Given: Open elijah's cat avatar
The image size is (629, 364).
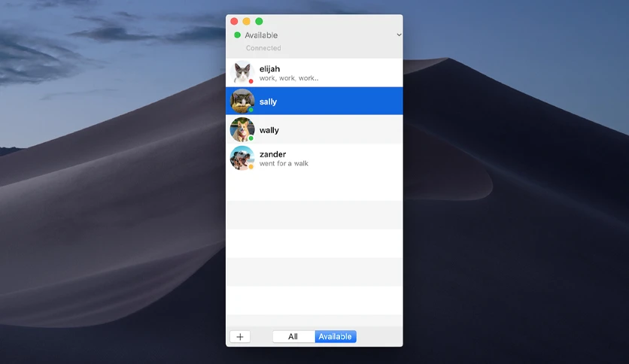Looking at the screenshot, I should pos(242,72).
